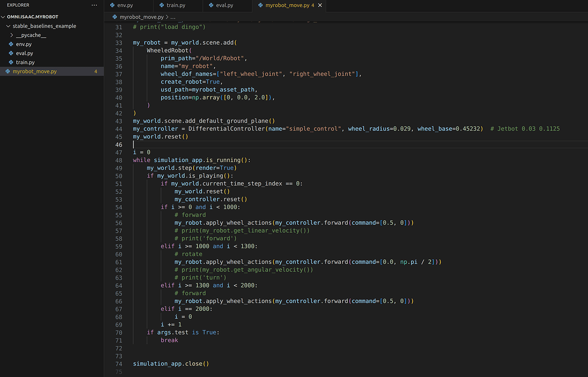
Task: Switch to the train.py tab
Action: click(x=178, y=5)
